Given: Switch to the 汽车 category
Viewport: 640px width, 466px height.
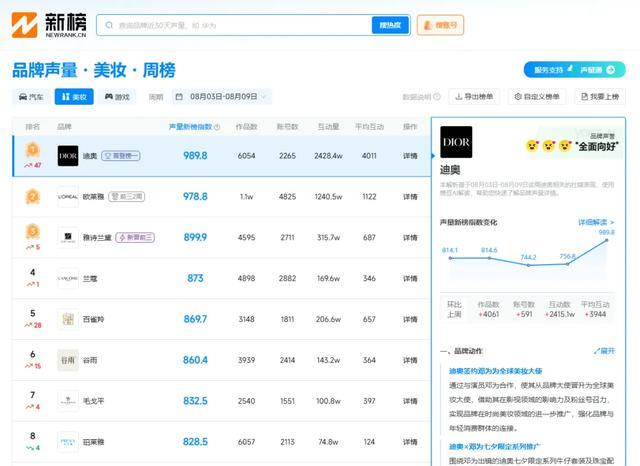Looking at the screenshot, I should point(31,97).
